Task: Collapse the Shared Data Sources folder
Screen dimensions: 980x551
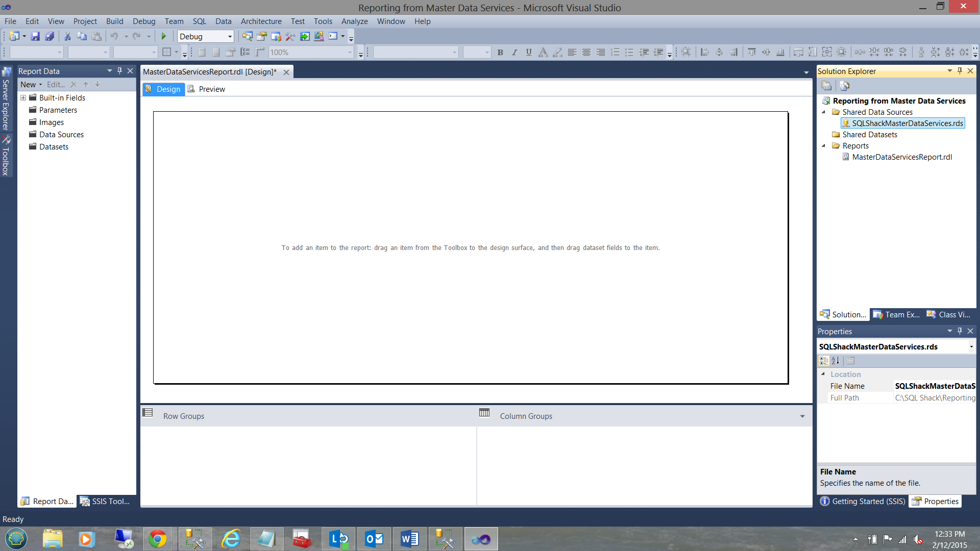Action: point(823,112)
